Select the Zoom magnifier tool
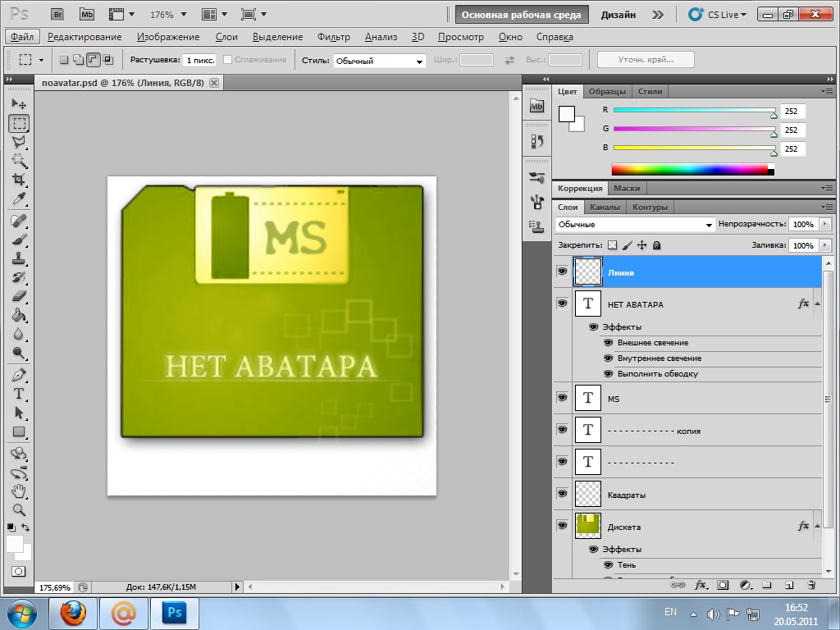This screenshot has height=630, width=840. (x=19, y=509)
